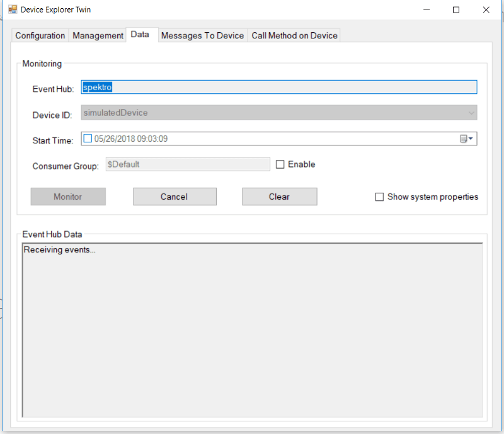Open Call Method on Device tab
Screen dimensions: 504x434
coord(294,35)
